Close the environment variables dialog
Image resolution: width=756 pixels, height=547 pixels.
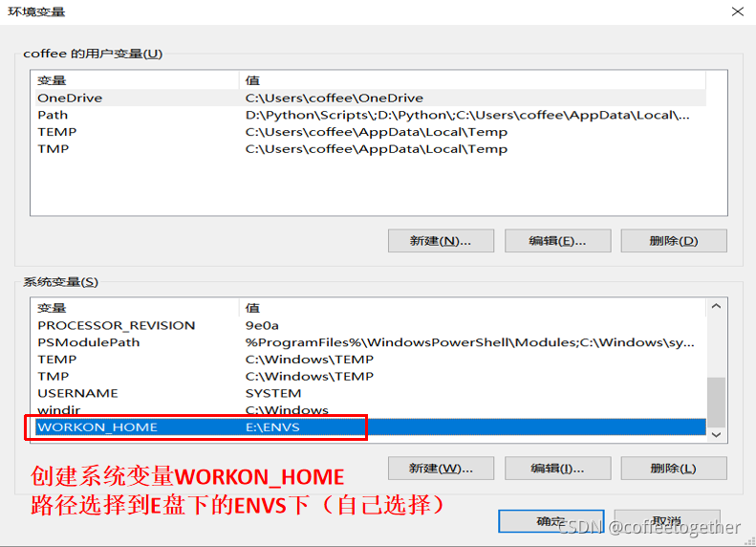(x=737, y=11)
